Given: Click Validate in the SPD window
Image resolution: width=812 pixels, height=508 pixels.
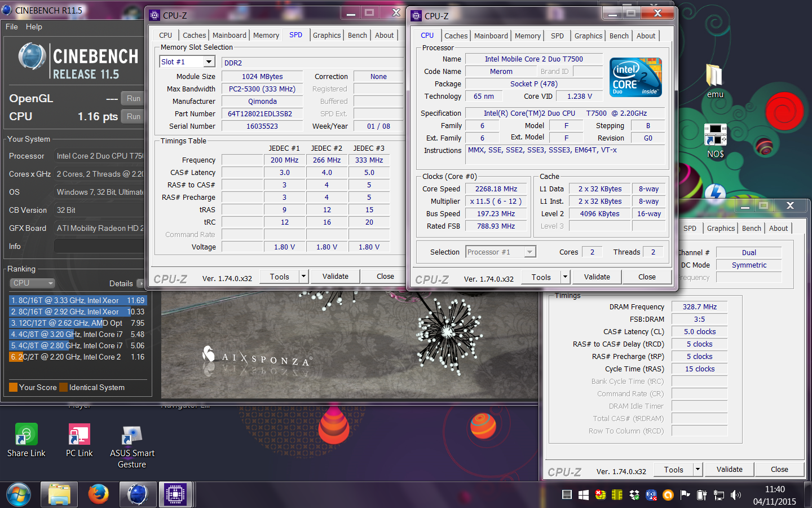Looking at the screenshot, I should 336,276.
